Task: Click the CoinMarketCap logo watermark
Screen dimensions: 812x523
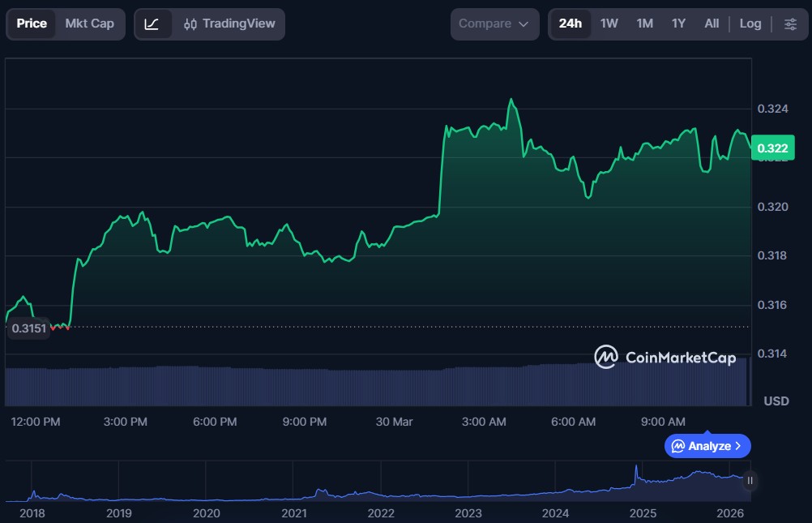Action: point(654,357)
